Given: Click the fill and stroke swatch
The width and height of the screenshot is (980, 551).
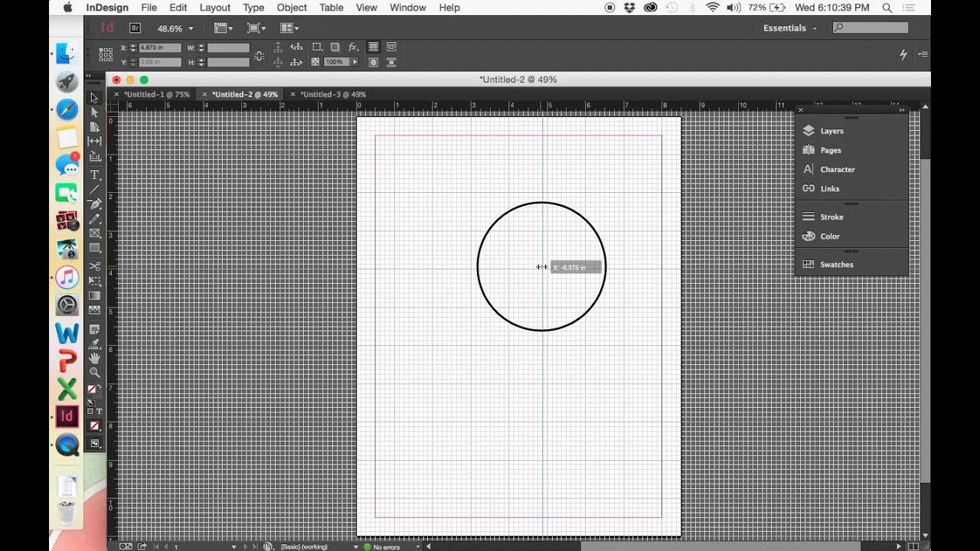Looking at the screenshot, I should pos(93,390).
